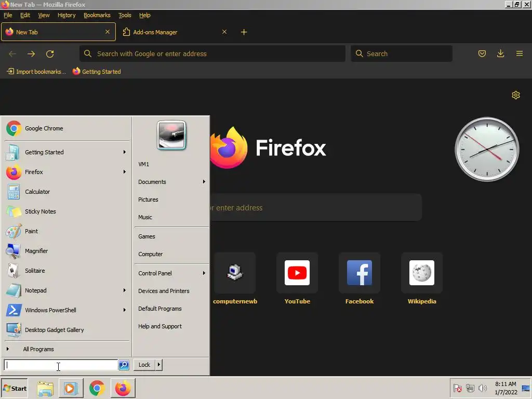
Task: Open new tab page settings gear
Action: [x=516, y=95]
